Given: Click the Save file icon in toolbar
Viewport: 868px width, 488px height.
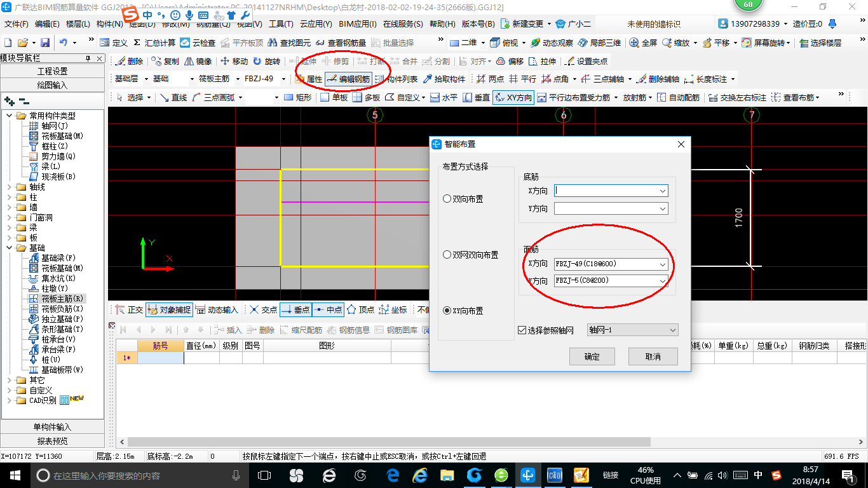Looking at the screenshot, I should pyautogui.click(x=45, y=43).
